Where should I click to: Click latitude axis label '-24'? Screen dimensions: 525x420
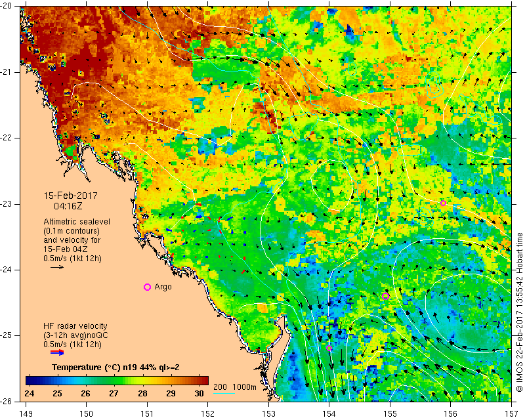7,270
